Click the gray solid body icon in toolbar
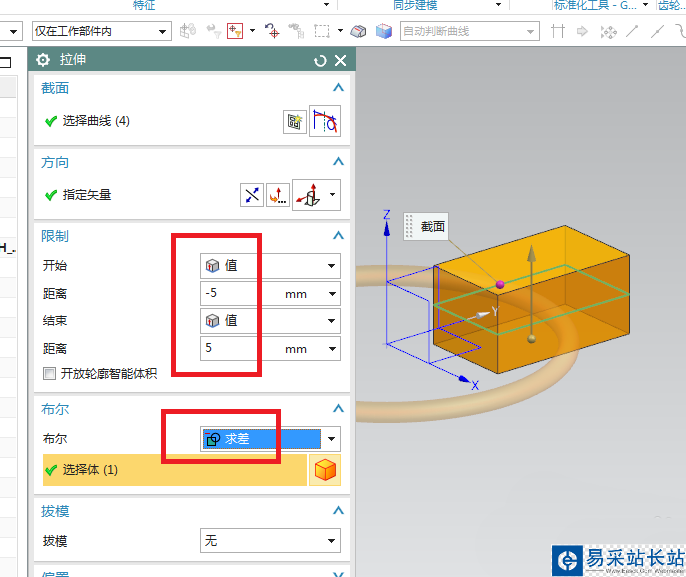686x577 pixels. [358, 31]
